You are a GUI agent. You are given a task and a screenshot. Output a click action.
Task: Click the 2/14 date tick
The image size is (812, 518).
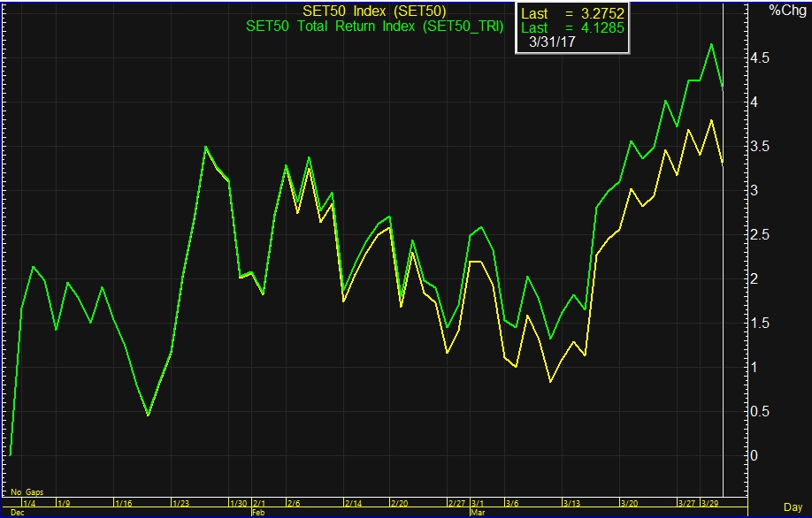(x=352, y=503)
